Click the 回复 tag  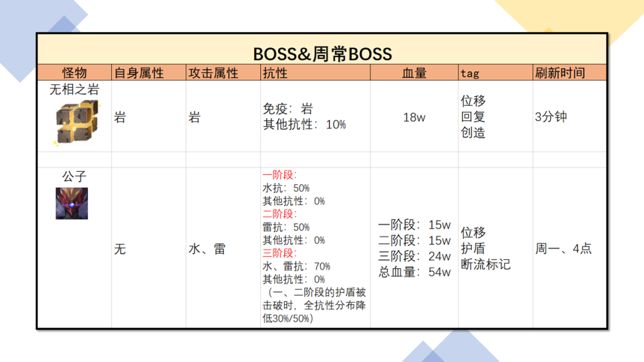pyautogui.click(x=473, y=116)
